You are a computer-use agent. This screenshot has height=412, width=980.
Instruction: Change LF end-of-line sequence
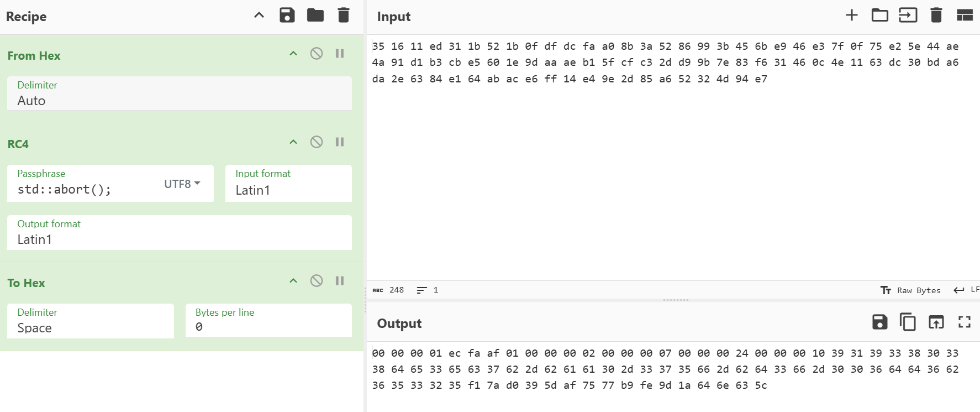click(967, 290)
